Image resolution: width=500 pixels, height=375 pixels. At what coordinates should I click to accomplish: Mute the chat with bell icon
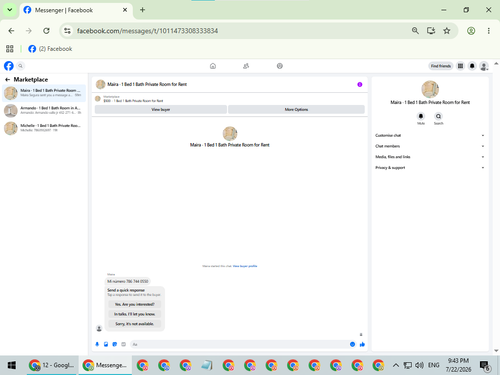click(421, 116)
